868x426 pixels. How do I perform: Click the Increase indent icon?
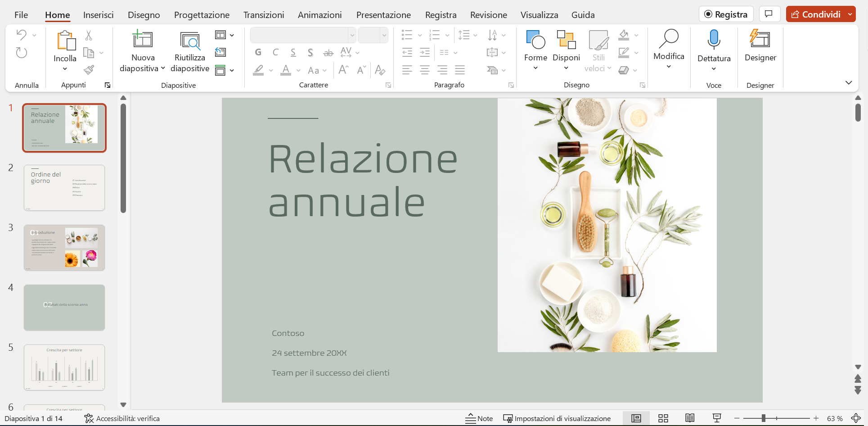[425, 53]
